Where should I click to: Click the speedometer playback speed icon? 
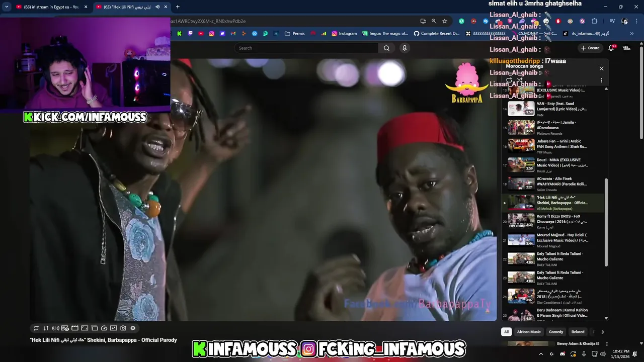pos(104,328)
